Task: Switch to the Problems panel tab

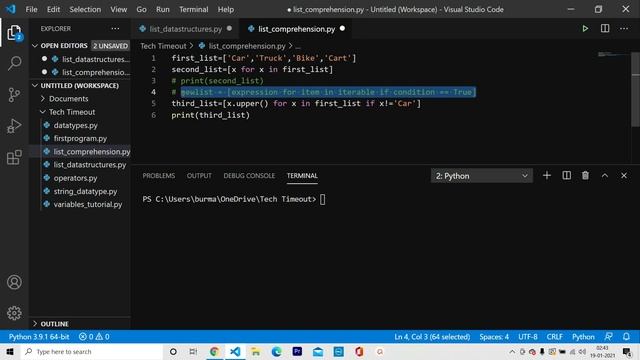Action: (158, 176)
